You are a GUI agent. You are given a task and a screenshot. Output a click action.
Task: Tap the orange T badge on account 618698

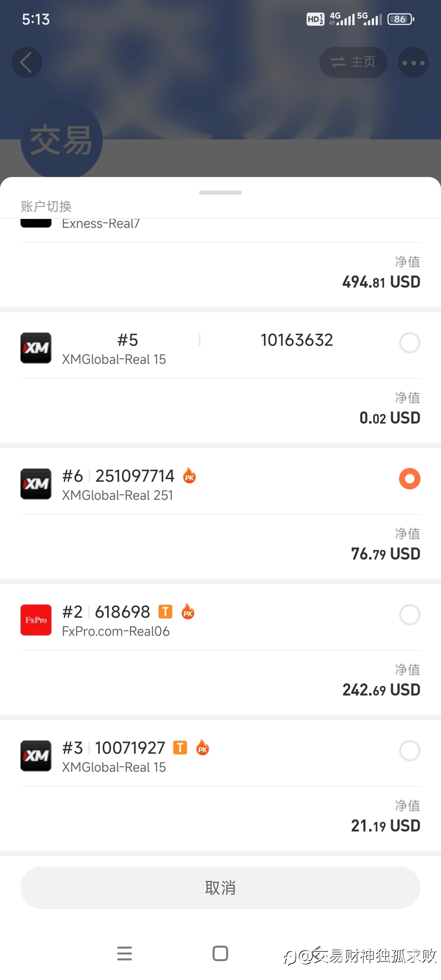(x=165, y=612)
